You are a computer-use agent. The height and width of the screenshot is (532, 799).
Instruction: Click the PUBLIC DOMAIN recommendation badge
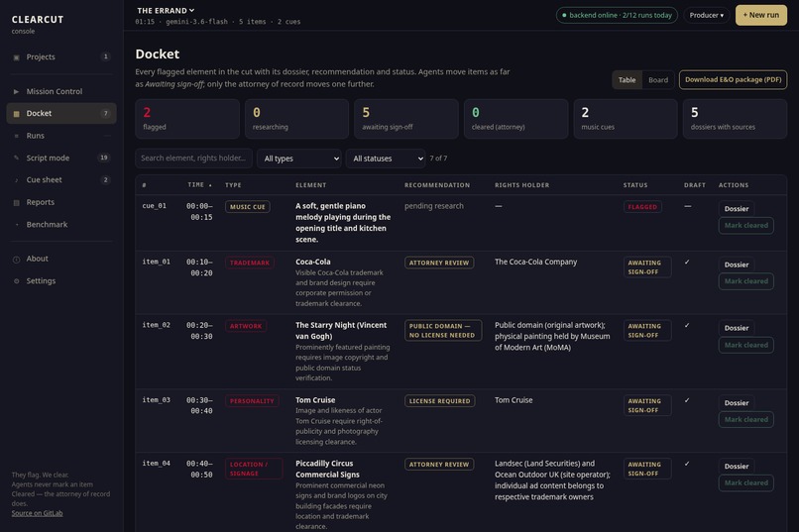(443, 331)
